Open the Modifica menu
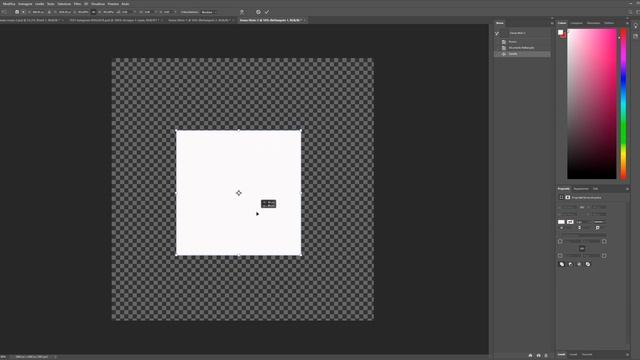Screen dimensions: 640x360 point(9,4)
